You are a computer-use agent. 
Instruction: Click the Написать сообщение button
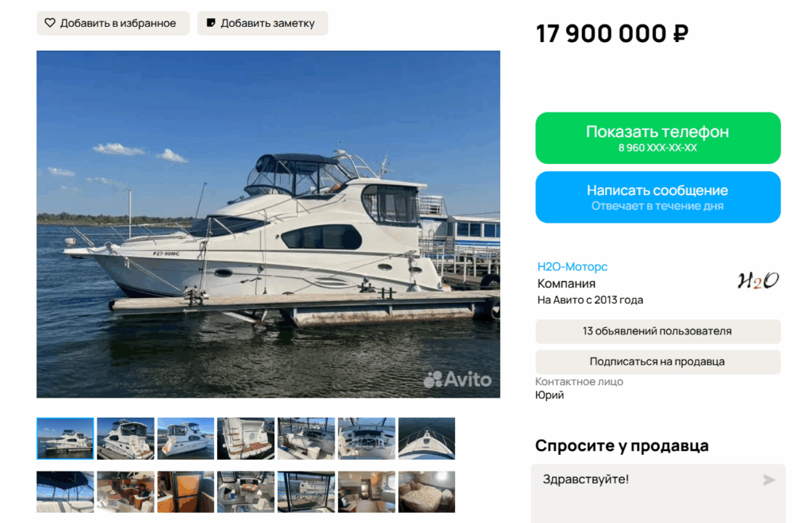[657, 197]
